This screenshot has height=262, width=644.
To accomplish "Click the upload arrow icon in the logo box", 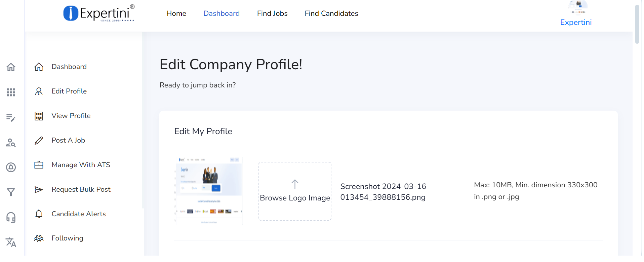I will pos(295,184).
